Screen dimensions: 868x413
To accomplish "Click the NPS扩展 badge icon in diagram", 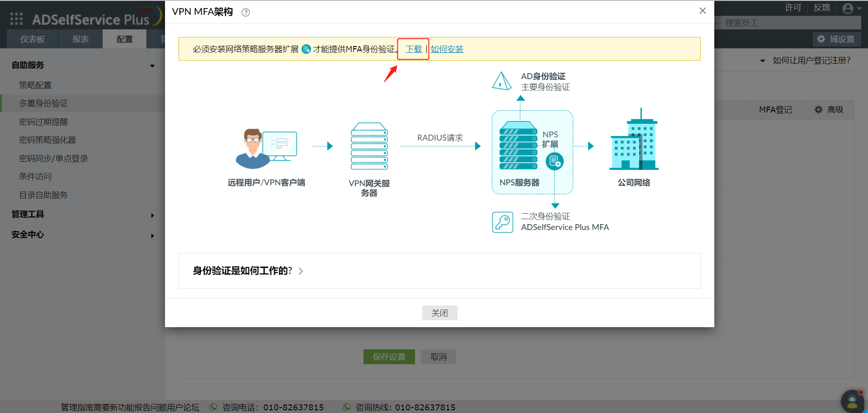I will 555,161.
